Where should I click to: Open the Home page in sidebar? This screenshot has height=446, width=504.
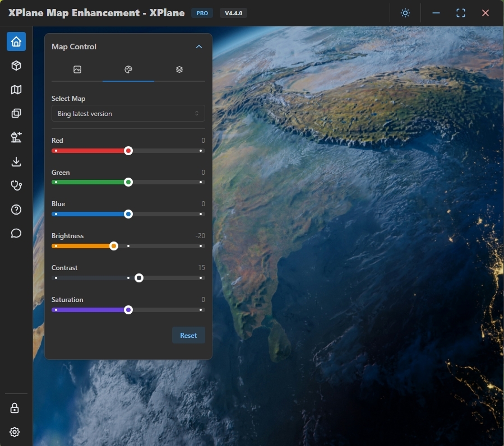point(16,41)
